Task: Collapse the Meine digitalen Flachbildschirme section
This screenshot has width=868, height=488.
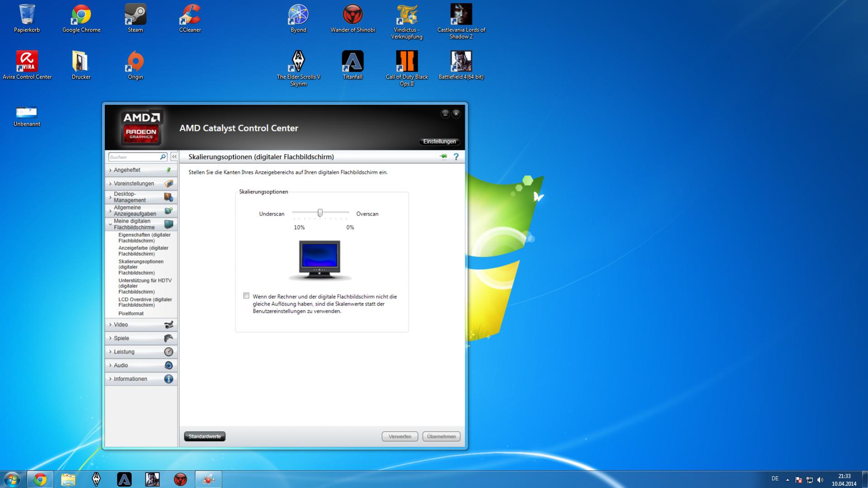Action: pyautogui.click(x=141, y=225)
